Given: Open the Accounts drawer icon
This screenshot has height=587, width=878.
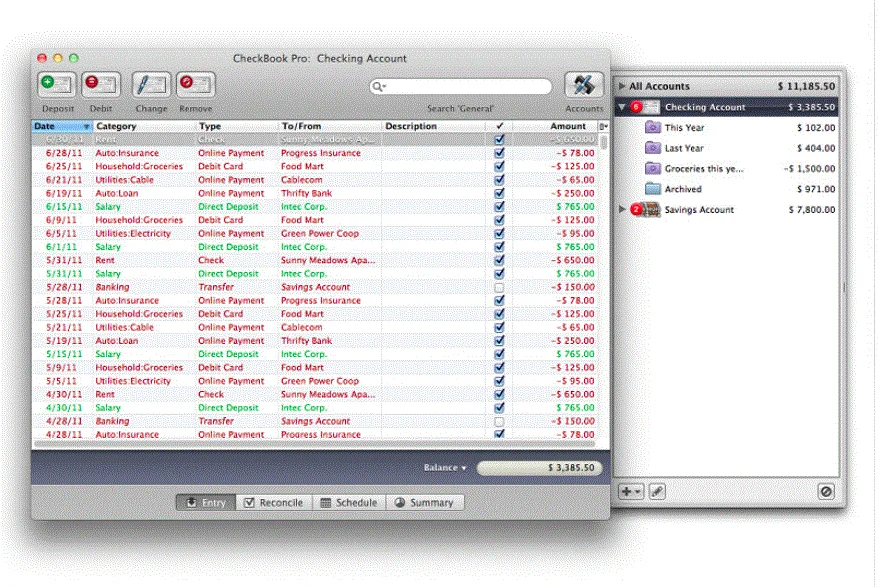Looking at the screenshot, I should 583,85.
